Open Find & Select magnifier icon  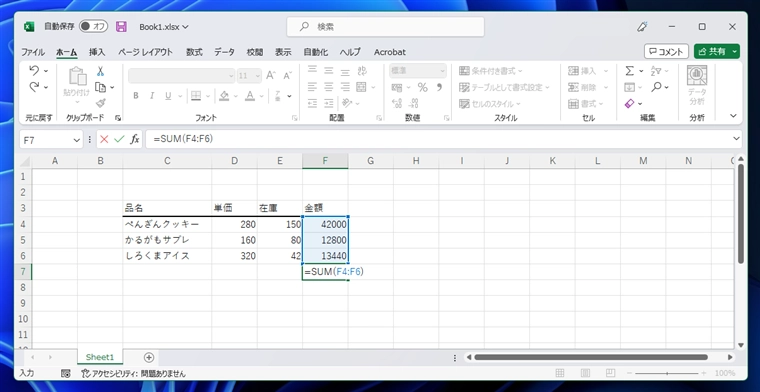click(656, 87)
